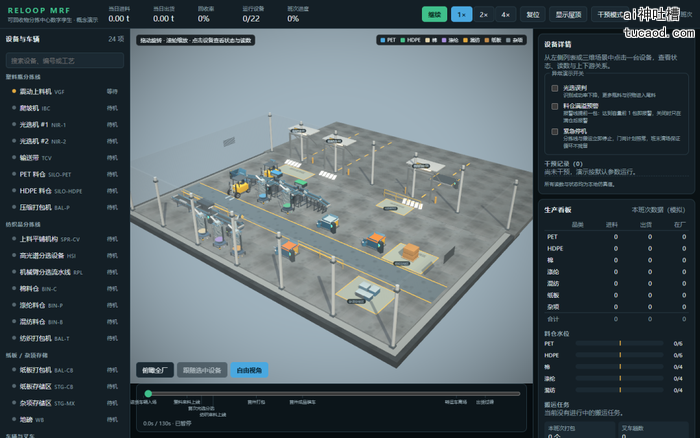Click the 0/22 value in header
Viewport: 700px width, 438px height.
click(251, 19)
